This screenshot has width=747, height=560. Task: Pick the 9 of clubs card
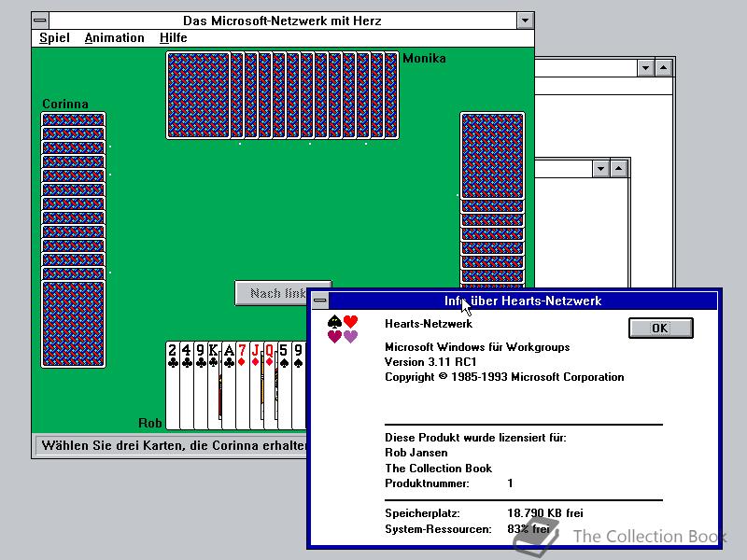pyautogui.click(x=201, y=385)
